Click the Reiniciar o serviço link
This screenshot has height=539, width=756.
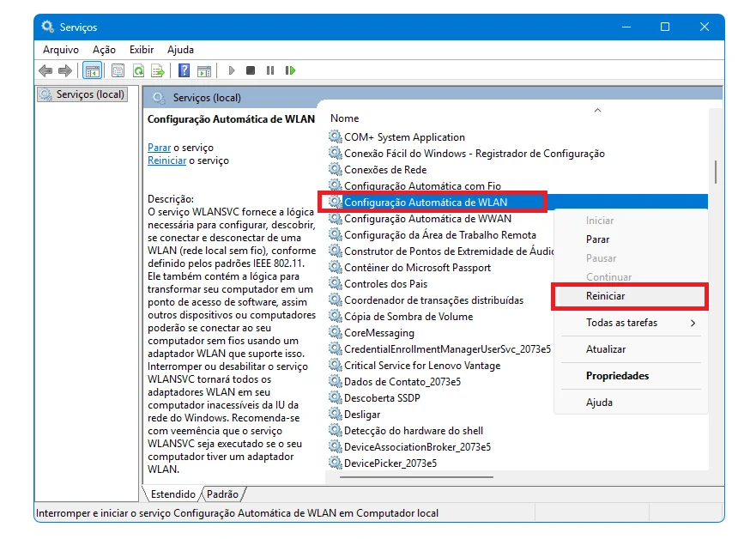(166, 160)
